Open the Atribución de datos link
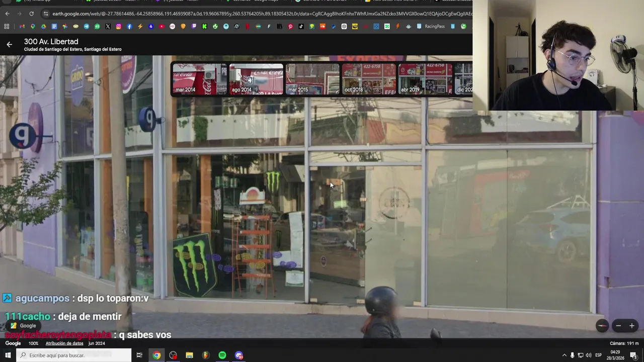 tap(64, 343)
